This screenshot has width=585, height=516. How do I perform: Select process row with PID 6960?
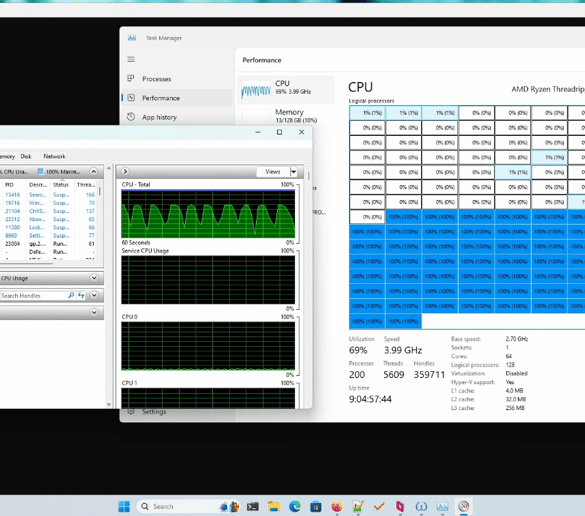(49, 236)
